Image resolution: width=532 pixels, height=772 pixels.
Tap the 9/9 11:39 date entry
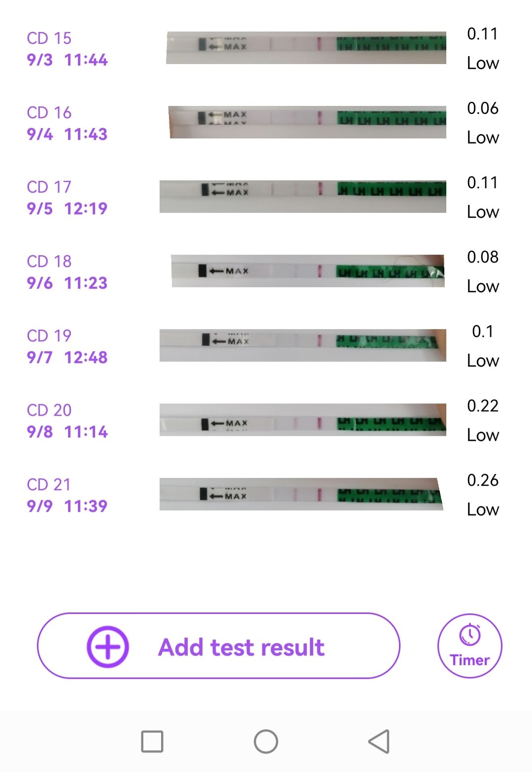(x=67, y=506)
